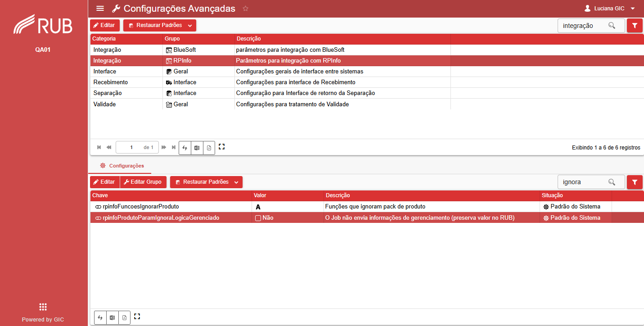Screen dimensions: 644x326
Task: Expand the upper grid to fullscreen
Action: 221,147
